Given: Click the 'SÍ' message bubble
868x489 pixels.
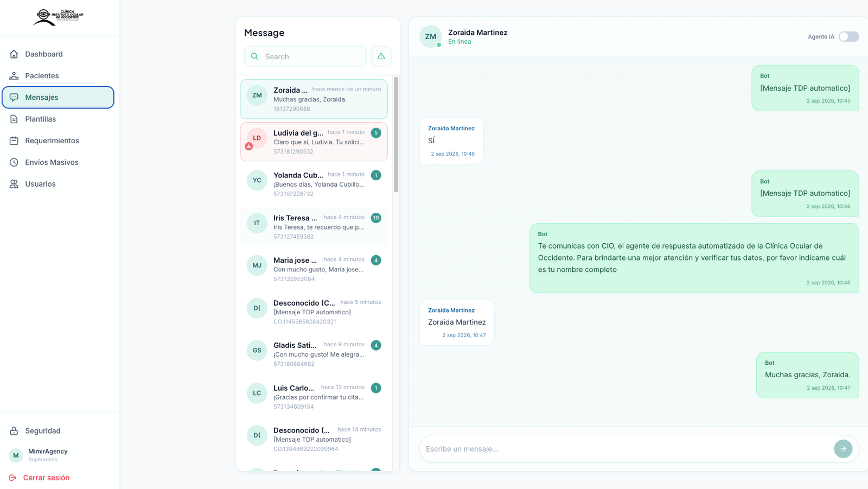Looking at the screenshot, I should click(451, 141).
